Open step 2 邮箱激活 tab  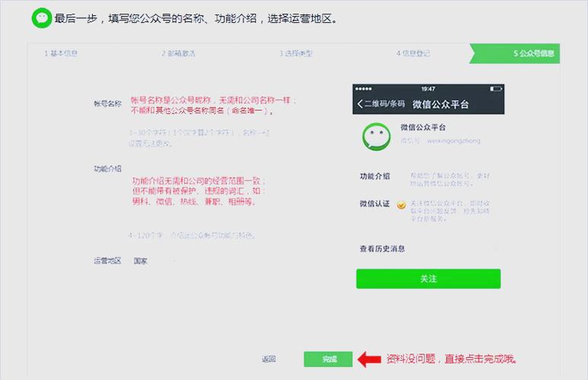[x=179, y=53]
